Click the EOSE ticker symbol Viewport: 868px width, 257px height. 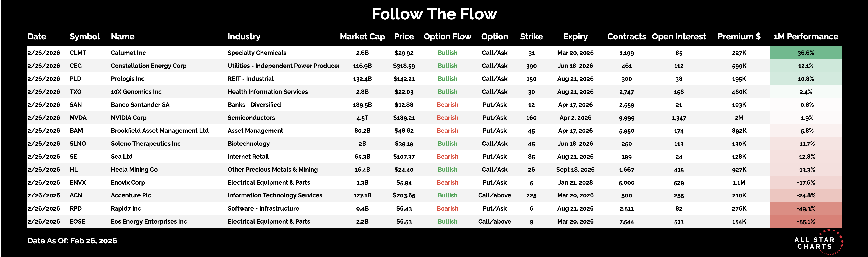[x=78, y=222]
